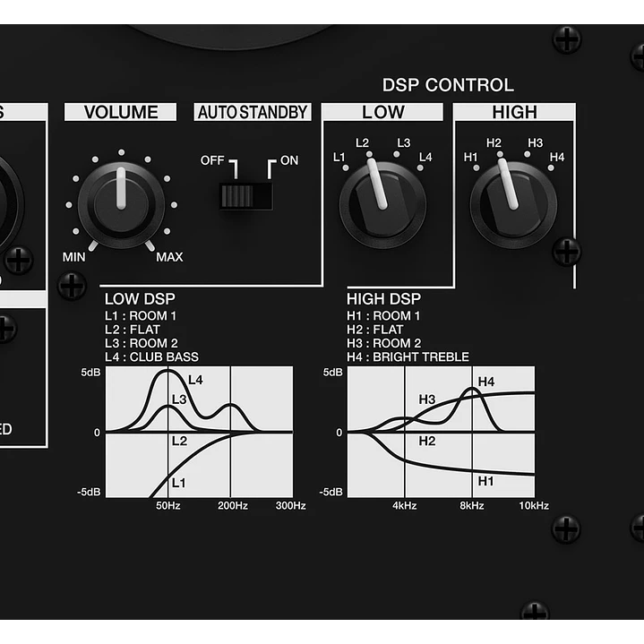Click the H1 curve label in high graph
644x644 pixels.
click(485, 480)
